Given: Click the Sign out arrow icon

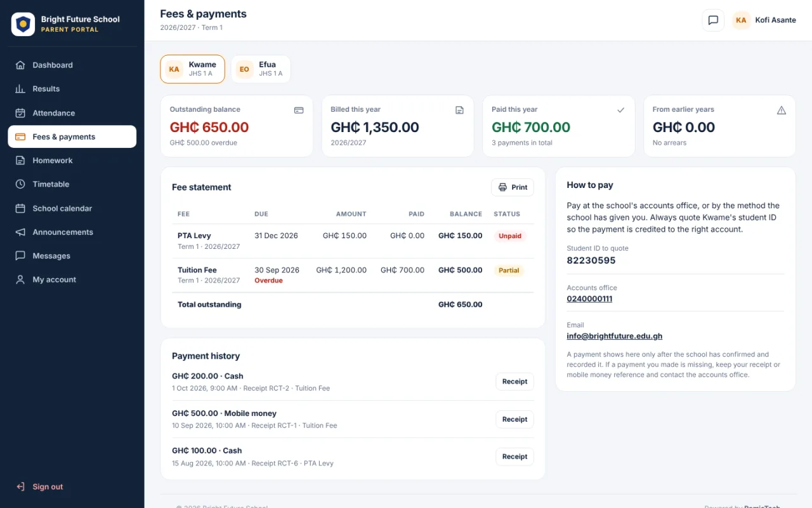Looking at the screenshot, I should [x=20, y=487].
